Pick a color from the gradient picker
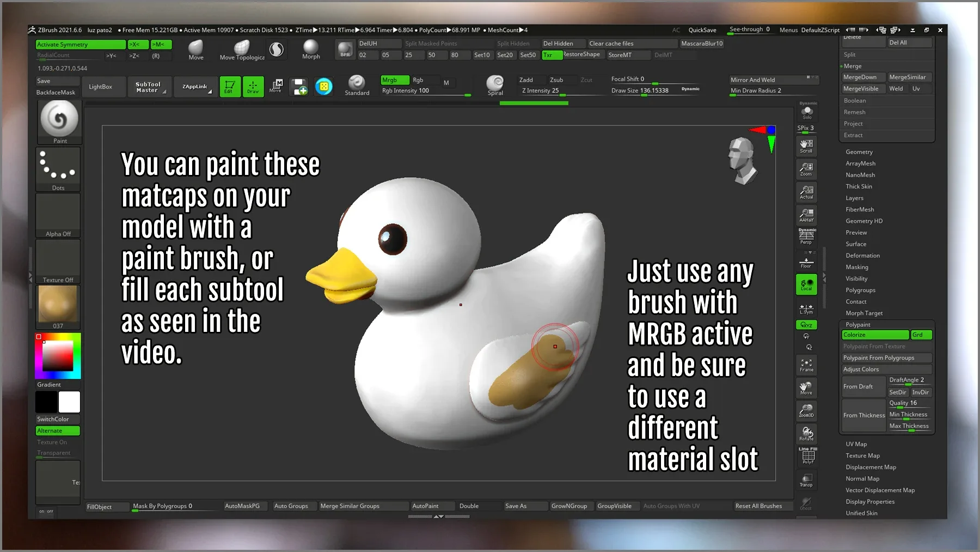980x552 pixels. coord(57,355)
